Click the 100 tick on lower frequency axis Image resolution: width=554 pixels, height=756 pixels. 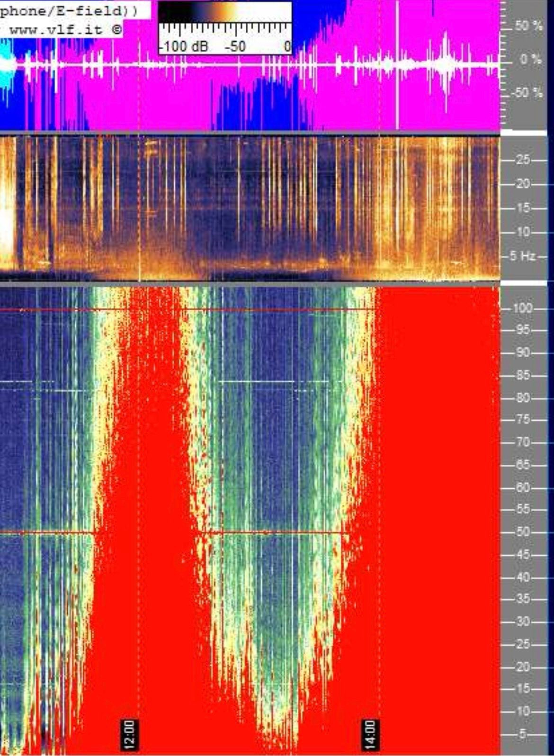coord(523,308)
